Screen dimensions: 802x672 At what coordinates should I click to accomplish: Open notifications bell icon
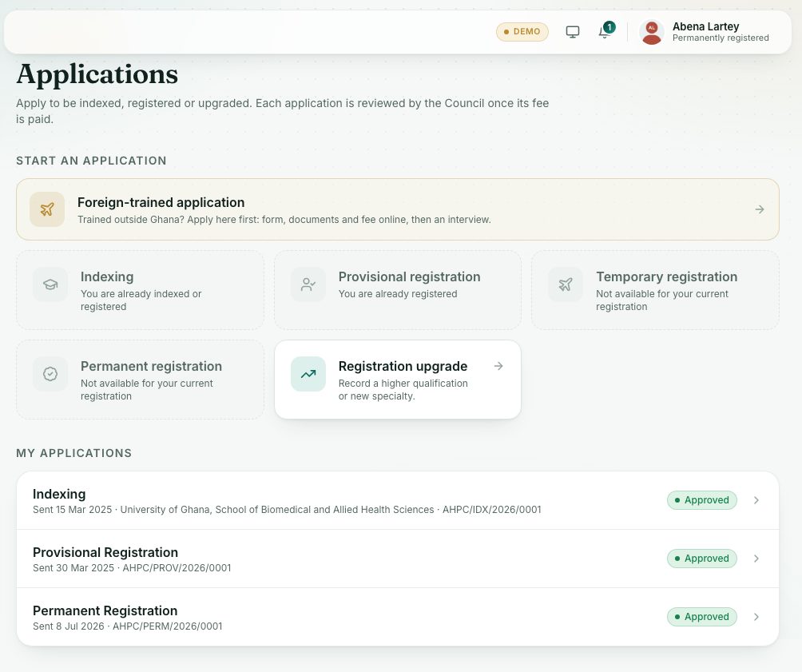605,30
